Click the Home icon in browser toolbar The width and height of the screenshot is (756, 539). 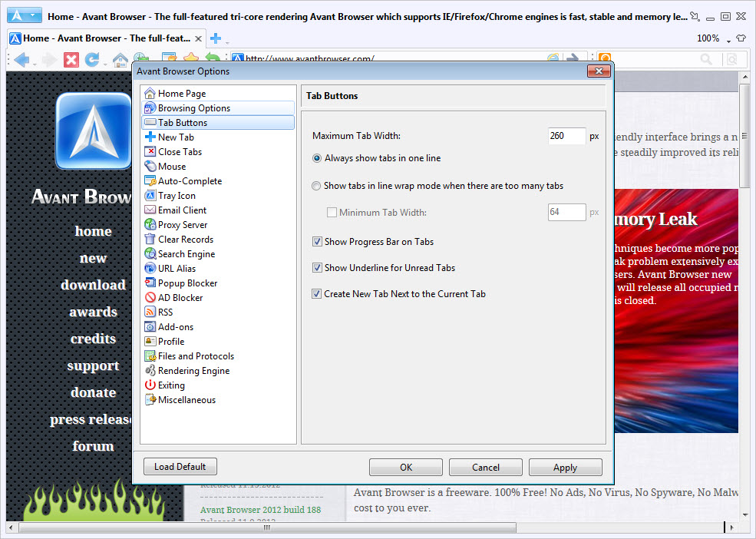click(120, 59)
